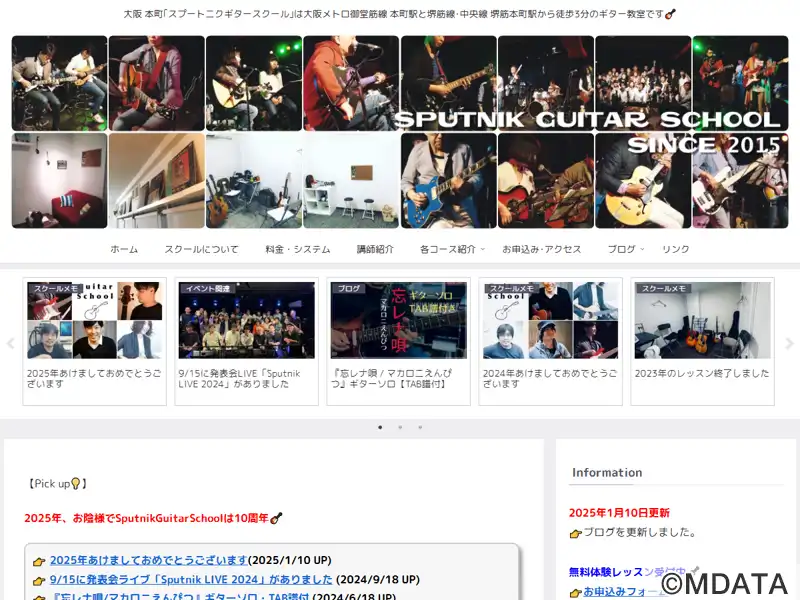The width and height of the screenshot is (800, 600).
Task: Select the first carousel pagination dot
Action: pyautogui.click(x=380, y=427)
